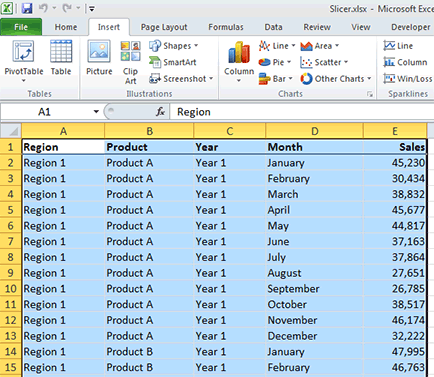The width and height of the screenshot is (434, 377).
Task: Select column B header
Action: click(x=149, y=131)
